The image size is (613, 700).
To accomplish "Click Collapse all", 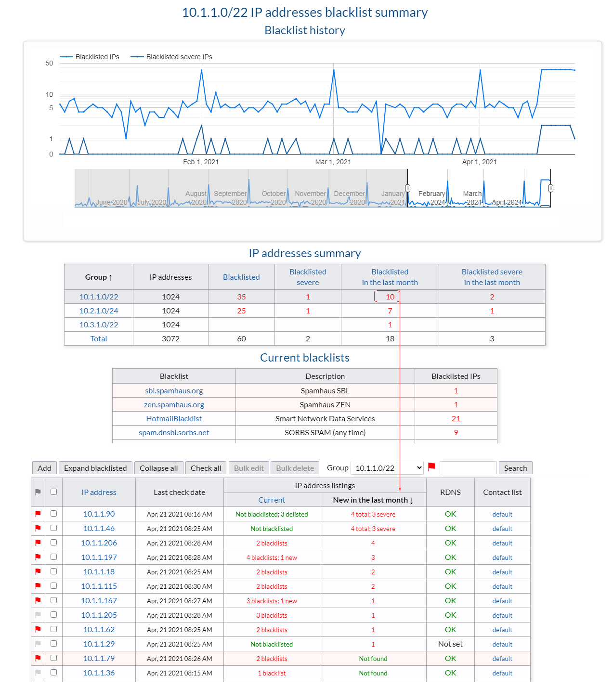I will pyautogui.click(x=159, y=467).
